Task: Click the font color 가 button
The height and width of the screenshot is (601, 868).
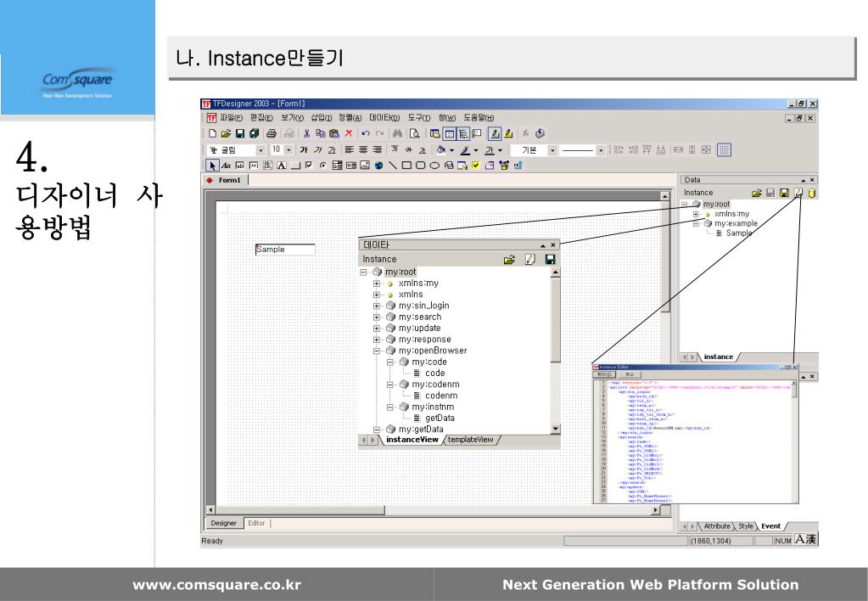Action: click(490, 149)
